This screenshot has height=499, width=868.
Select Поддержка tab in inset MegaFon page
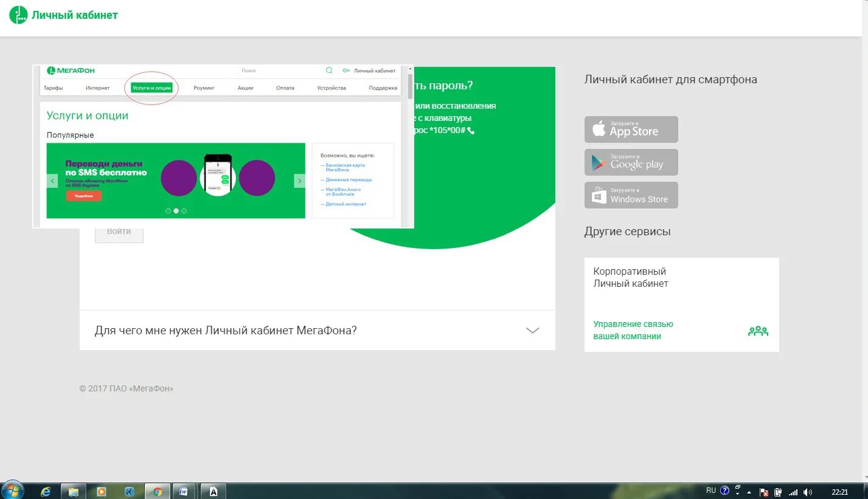pyautogui.click(x=383, y=88)
